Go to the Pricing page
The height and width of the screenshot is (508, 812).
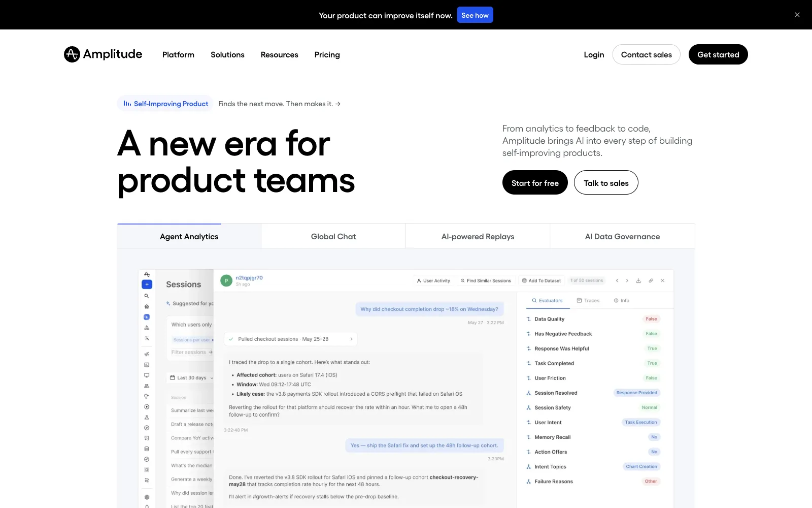(327, 54)
